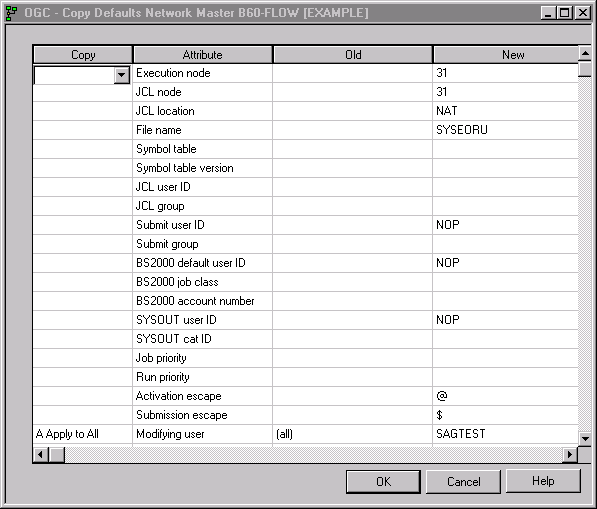
Task: Click the 'A Apply to All' copy cell
Action: pyautogui.click(x=83, y=434)
